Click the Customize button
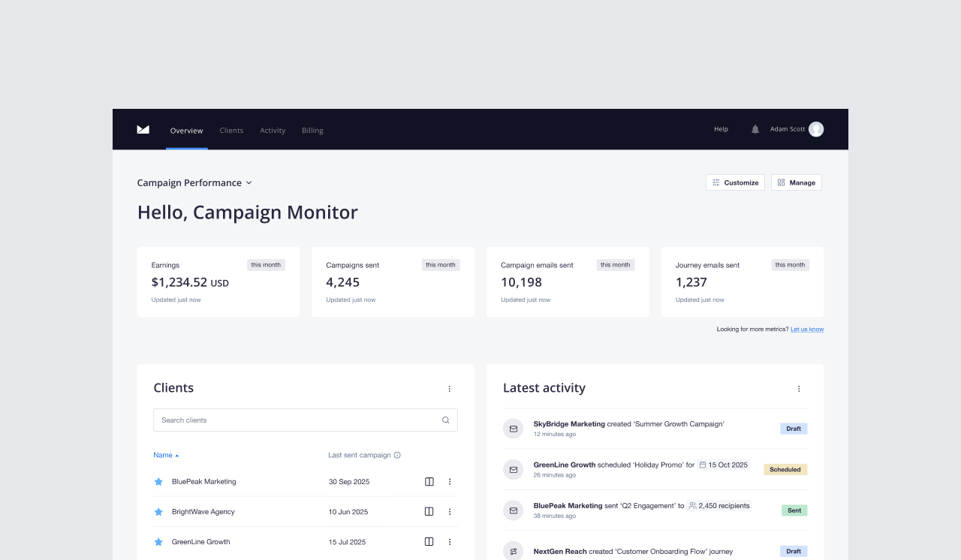Image resolution: width=961 pixels, height=560 pixels. pyautogui.click(x=735, y=182)
